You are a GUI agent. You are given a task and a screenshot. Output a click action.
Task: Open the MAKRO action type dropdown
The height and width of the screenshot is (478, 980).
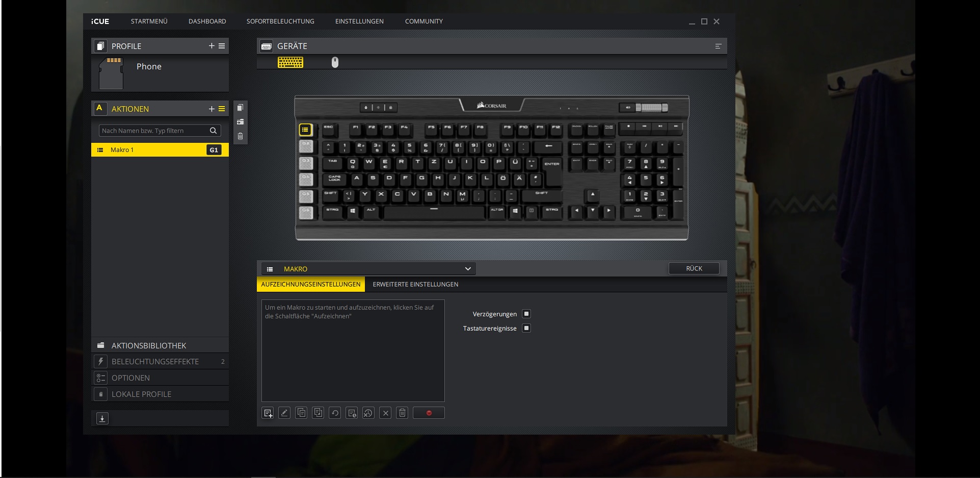click(369, 269)
